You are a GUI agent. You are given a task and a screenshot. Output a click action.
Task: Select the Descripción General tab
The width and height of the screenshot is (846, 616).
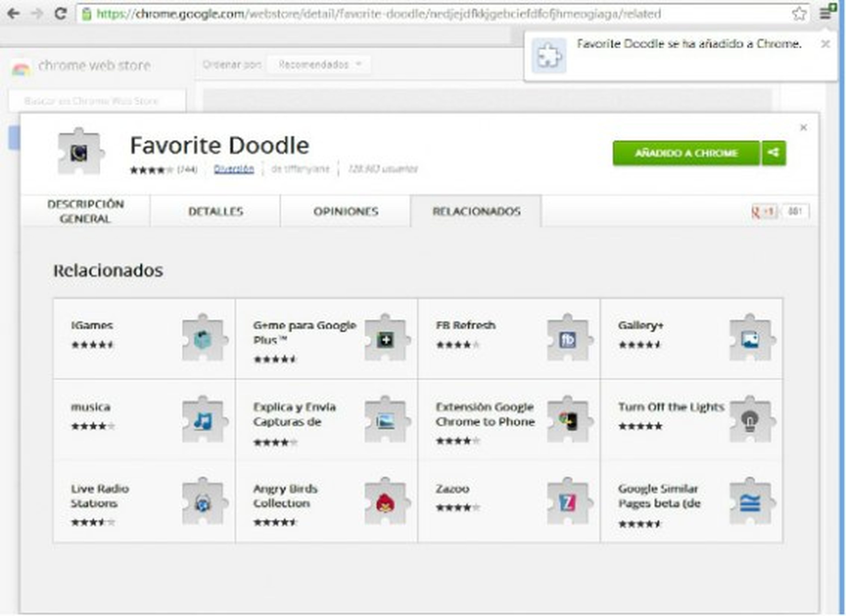click(85, 212)
